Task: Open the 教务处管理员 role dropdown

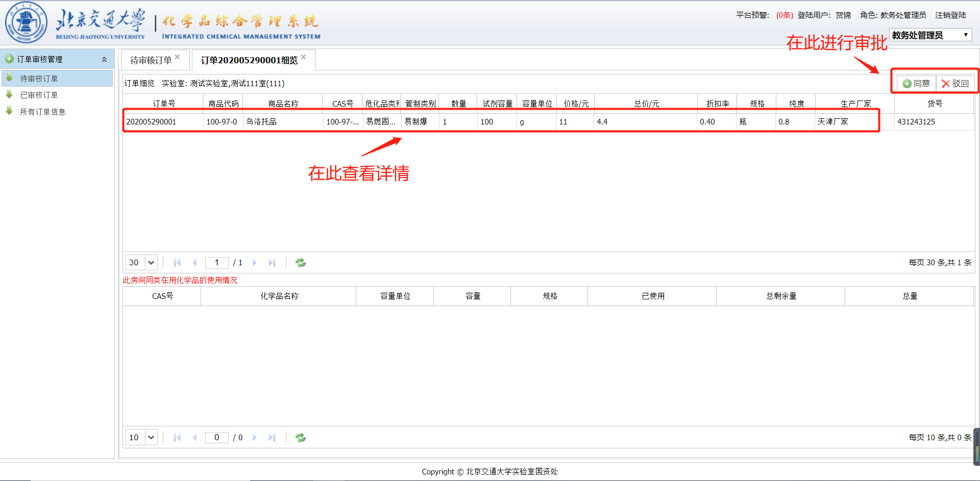Action: point(930,35)
